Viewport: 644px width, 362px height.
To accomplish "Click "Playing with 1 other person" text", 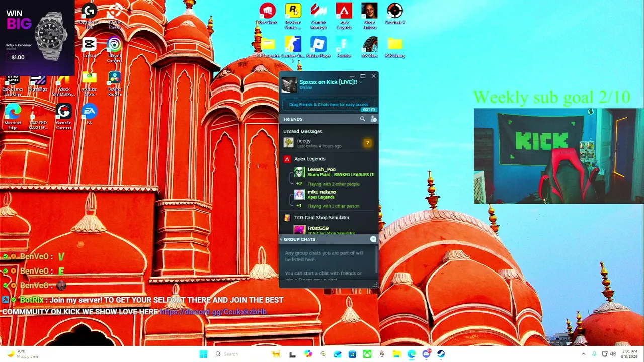I will coord(334,206).
